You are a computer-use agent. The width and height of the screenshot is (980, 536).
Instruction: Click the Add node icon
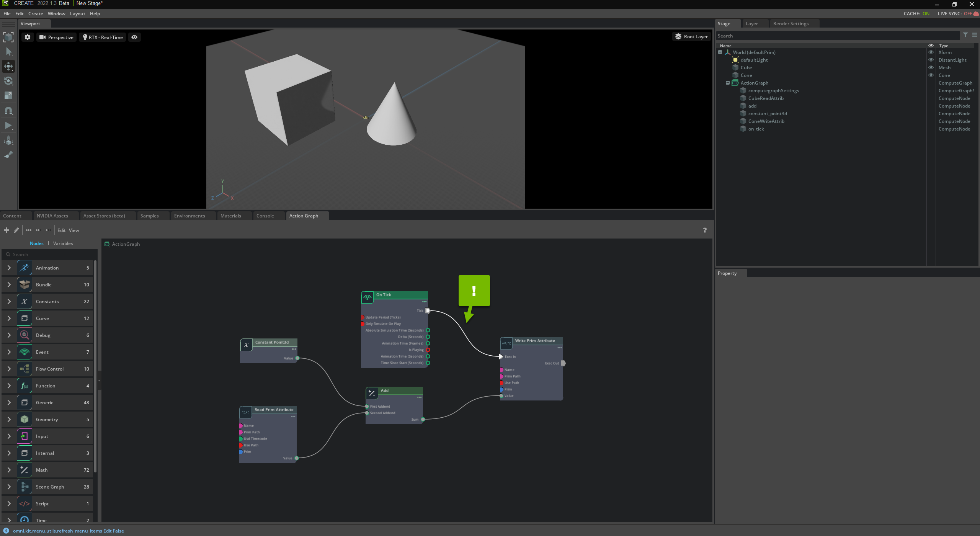(372, 393)
